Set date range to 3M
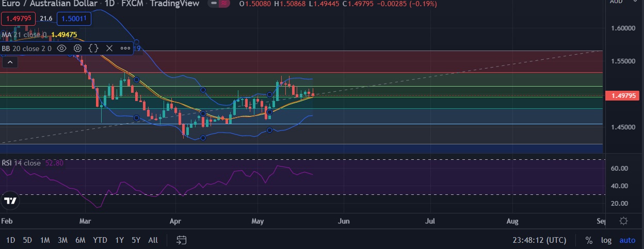This screenshot has width=644, height=249. point(62,240)
